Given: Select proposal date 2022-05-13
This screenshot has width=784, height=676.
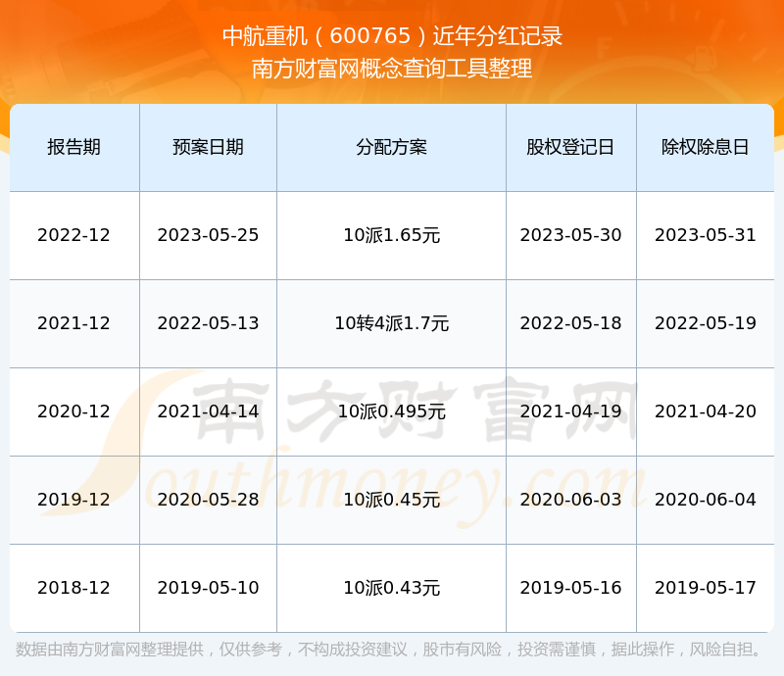Looking at the screenshot, I should [208, 323].
